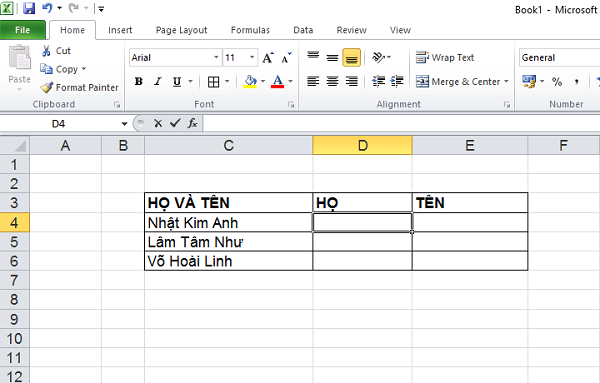
Task: Click the Paste clipboard icon
Action: coord(20,57)
